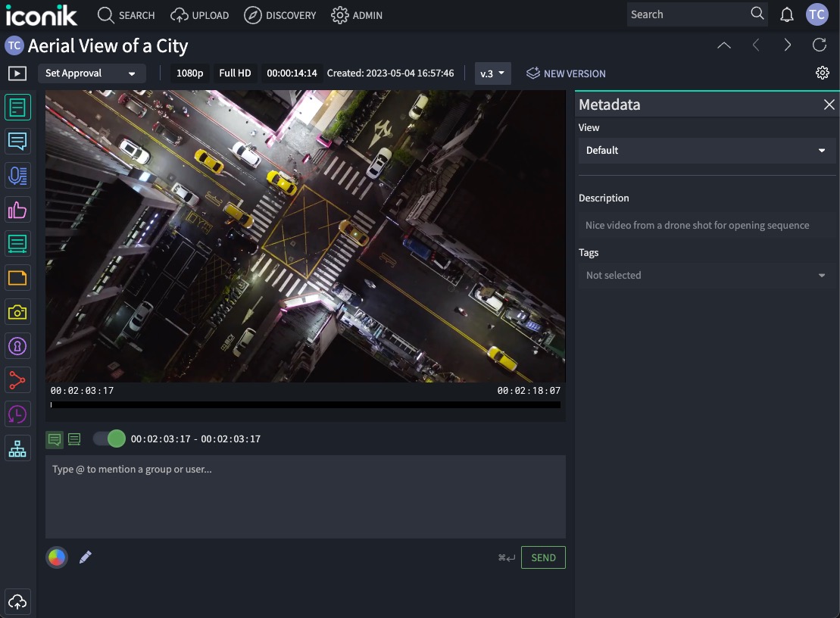This screenshot has height=618, width=840.
Task: Switch to the subtitle segment mode button
Action: pos(74,439)
